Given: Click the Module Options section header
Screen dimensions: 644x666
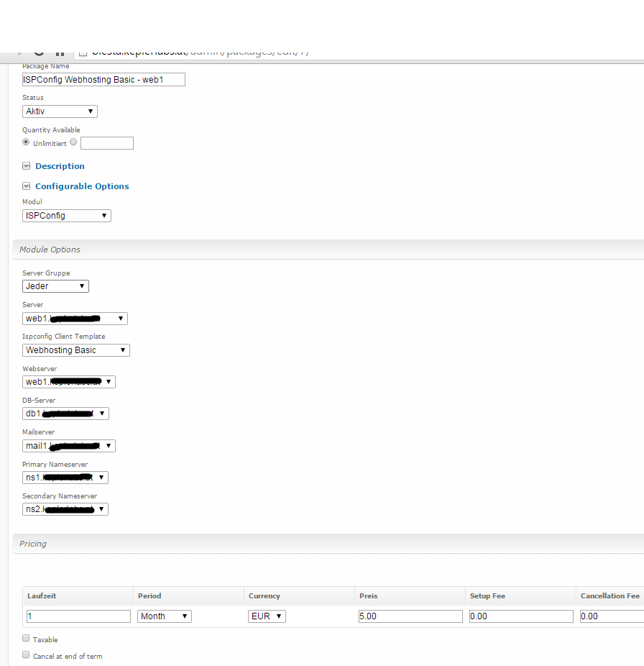Looking at the screenshot, I should (x=328, y=250).
